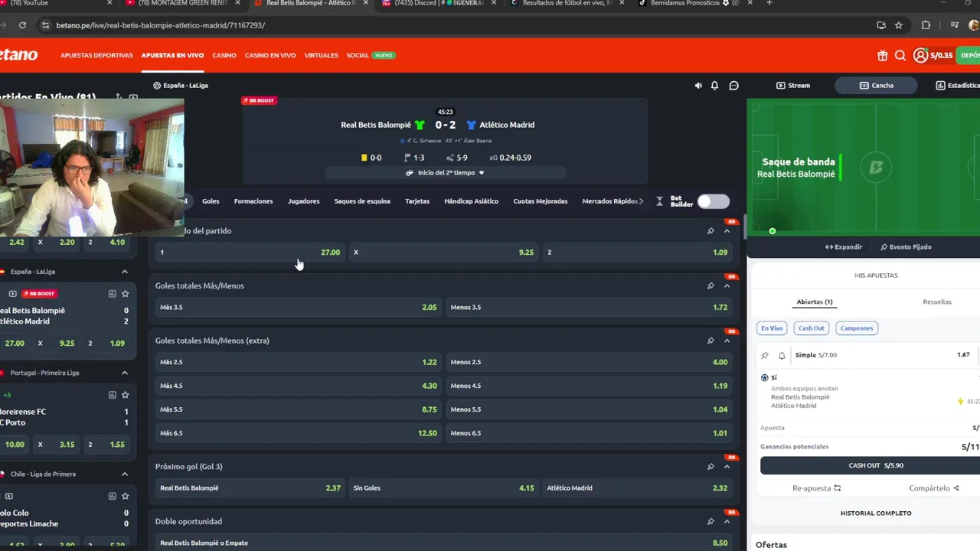Open stream icon for Real Betis sidebar match
Viewport: 980px width, 551px height.
[x=12, y=293]
